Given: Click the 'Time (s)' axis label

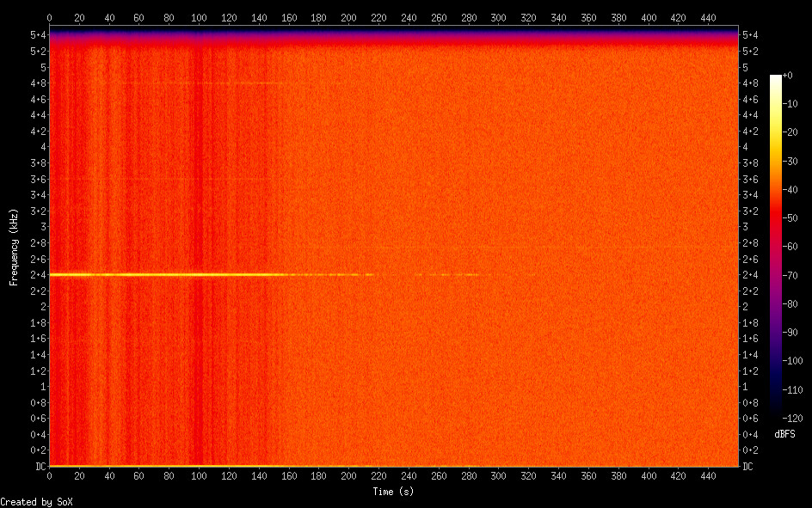Looking at the screenshot, I should 394,491.
